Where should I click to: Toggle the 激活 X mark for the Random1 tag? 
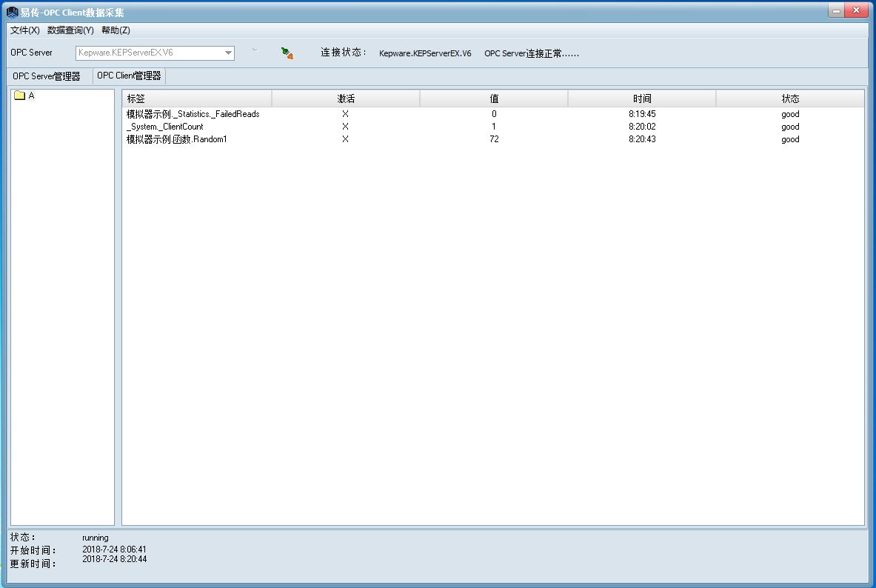[x=345, y=139]
